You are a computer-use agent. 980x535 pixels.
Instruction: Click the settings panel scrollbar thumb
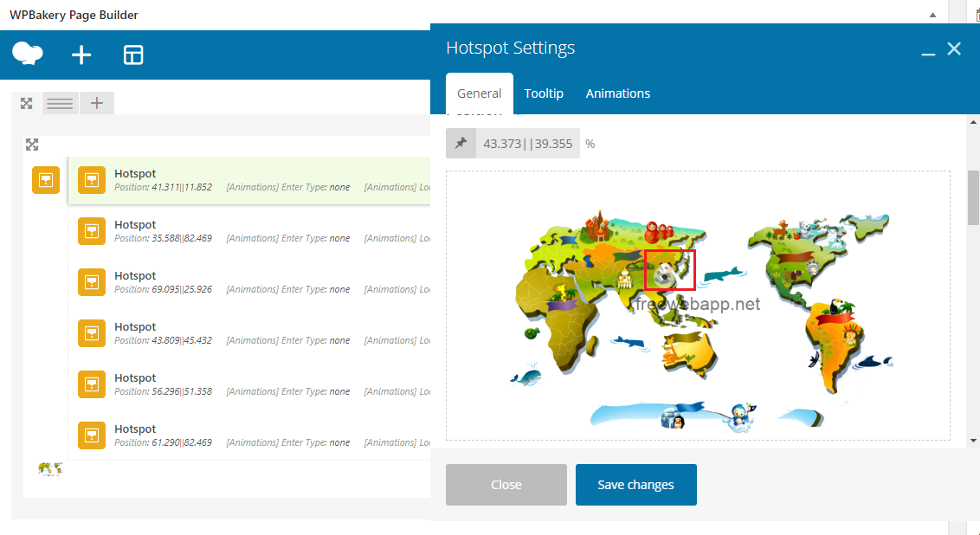(x=973, y=197)
